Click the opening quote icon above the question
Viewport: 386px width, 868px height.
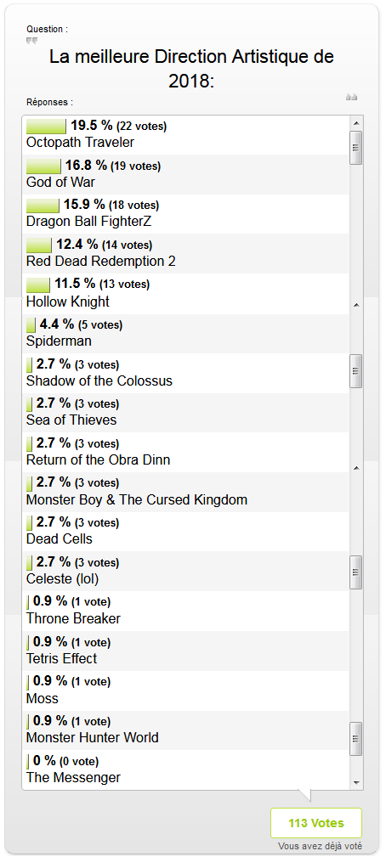pos(31,41)
